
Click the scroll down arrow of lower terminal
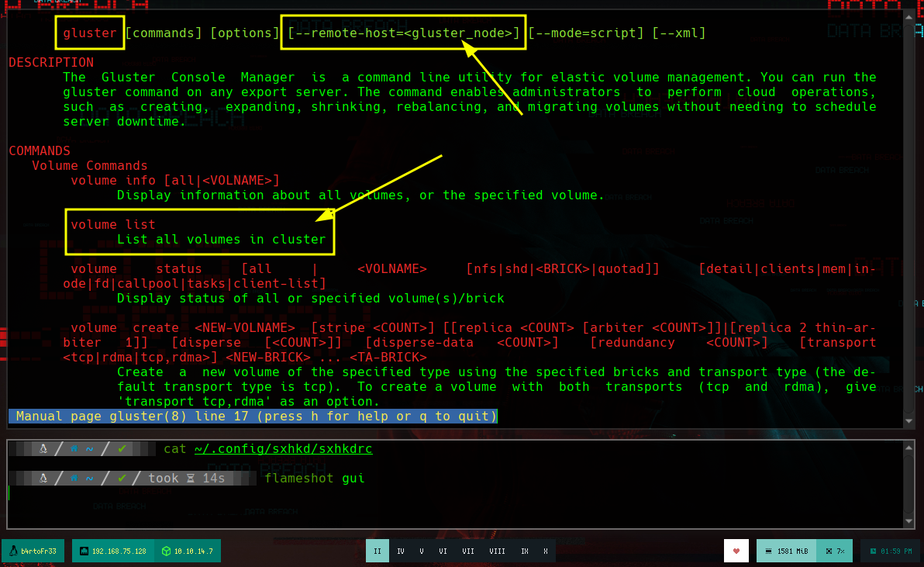(x=908, y=521)
